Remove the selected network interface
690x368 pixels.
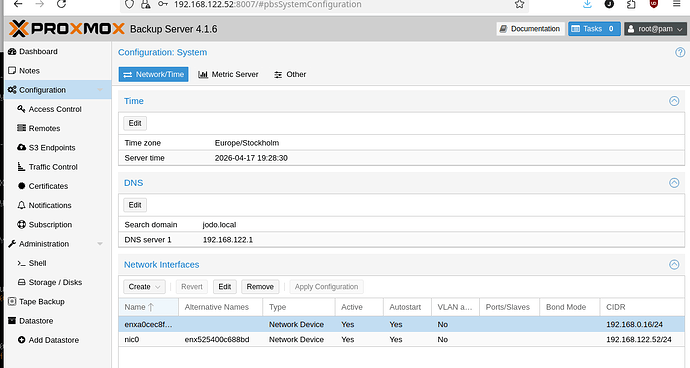[260, 287]
